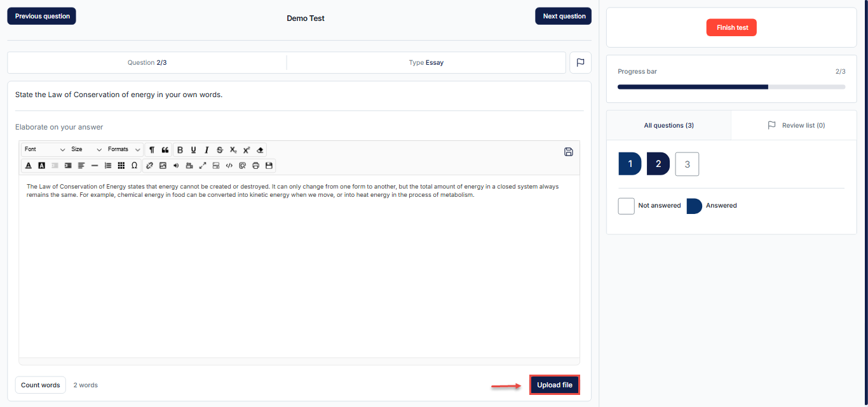
Task: Open the Formats dropdown
Action: (x=124, y=149)
